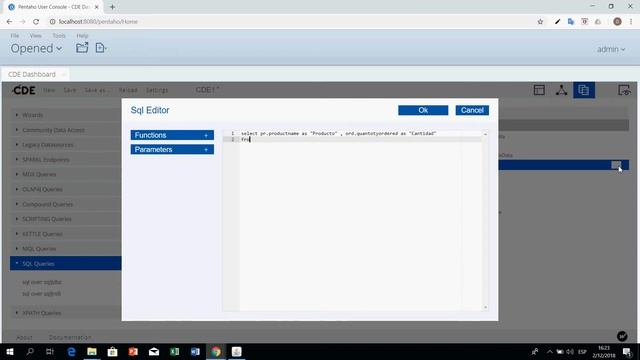
Task: Open the Chrome menu with three dots
Action: coord(631,22)
